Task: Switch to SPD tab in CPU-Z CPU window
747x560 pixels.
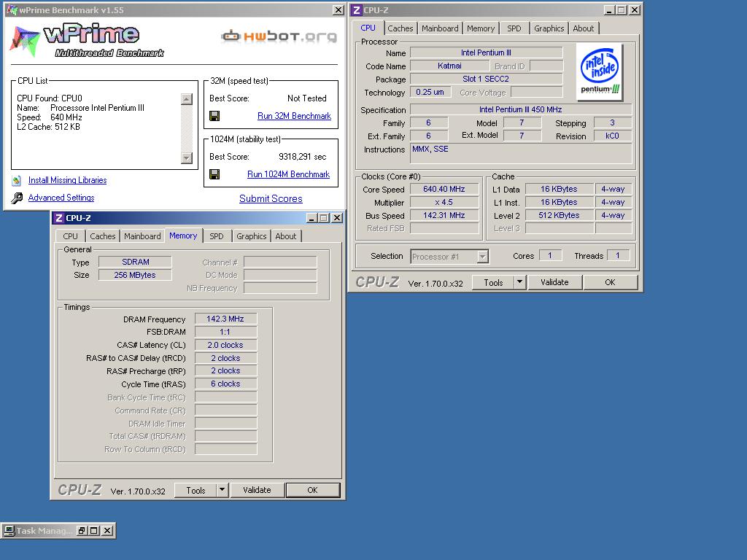Action: coord(514,28)
